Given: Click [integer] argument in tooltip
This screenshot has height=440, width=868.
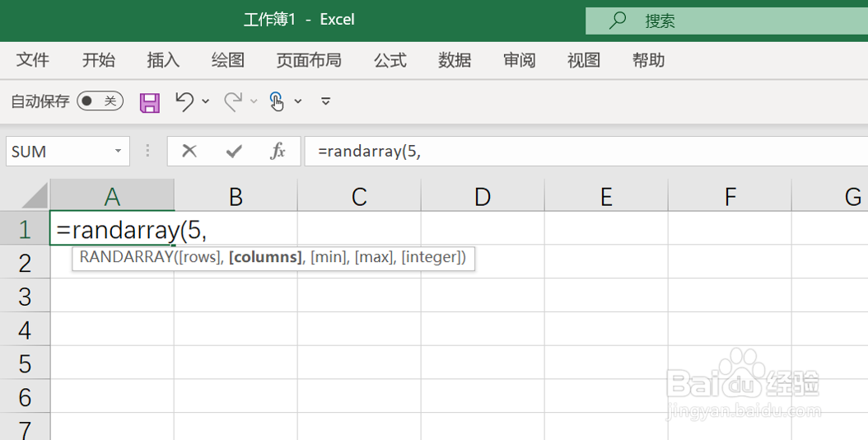Looking at the screenshot, I should 432,257.
